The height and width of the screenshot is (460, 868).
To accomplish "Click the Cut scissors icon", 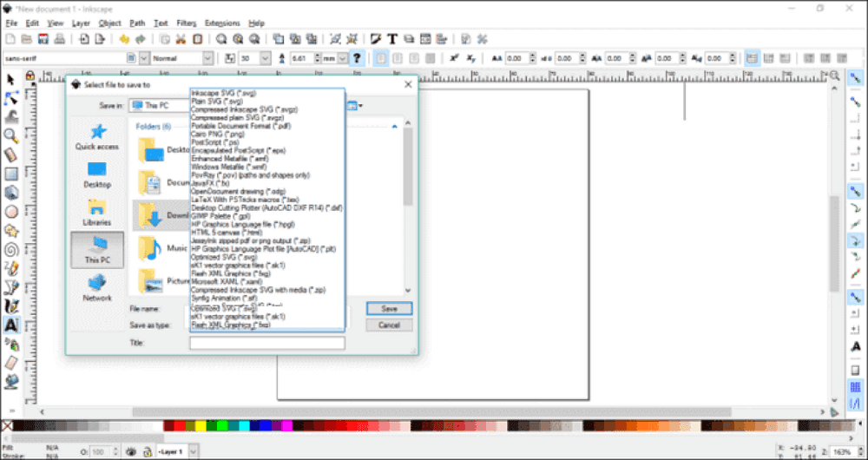I will pyautogui.click(x=181, y=39).
